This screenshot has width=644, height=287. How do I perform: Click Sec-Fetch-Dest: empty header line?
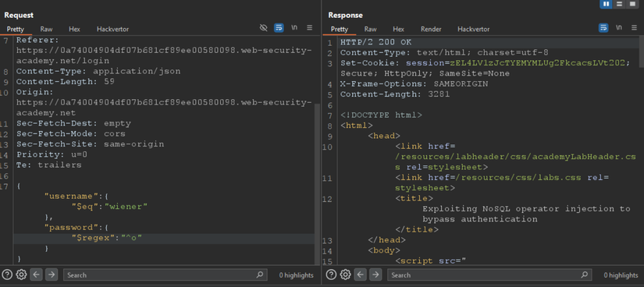pos(73,123)
